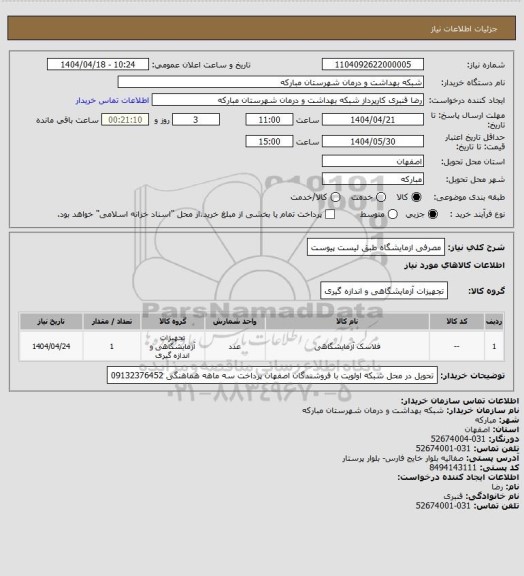Click the request creator field رضا قنبری
This screenshot has height=576, width=524.
pos(288,100)
